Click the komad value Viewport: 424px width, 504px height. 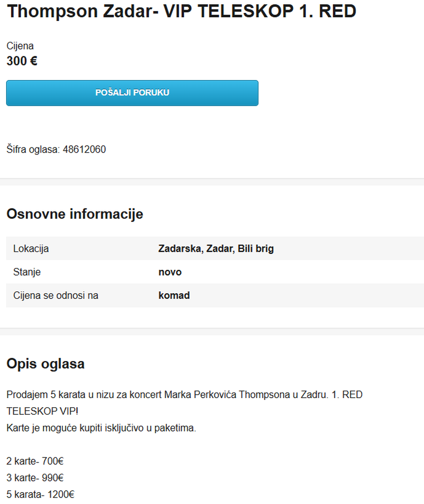click(x=174, y=295)
